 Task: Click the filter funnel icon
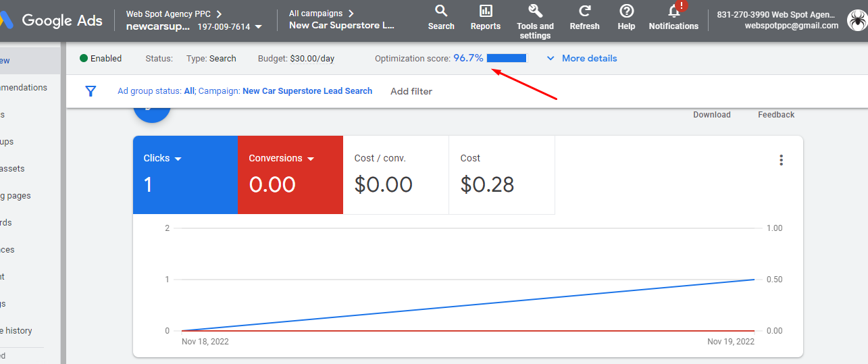(x=91, y=91)
